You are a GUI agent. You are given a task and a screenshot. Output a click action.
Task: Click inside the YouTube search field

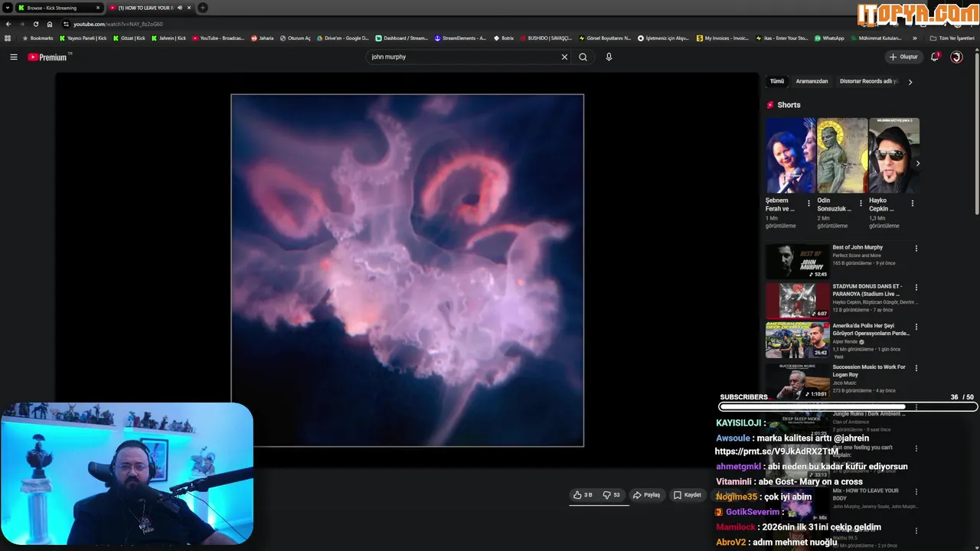[462, 57]
